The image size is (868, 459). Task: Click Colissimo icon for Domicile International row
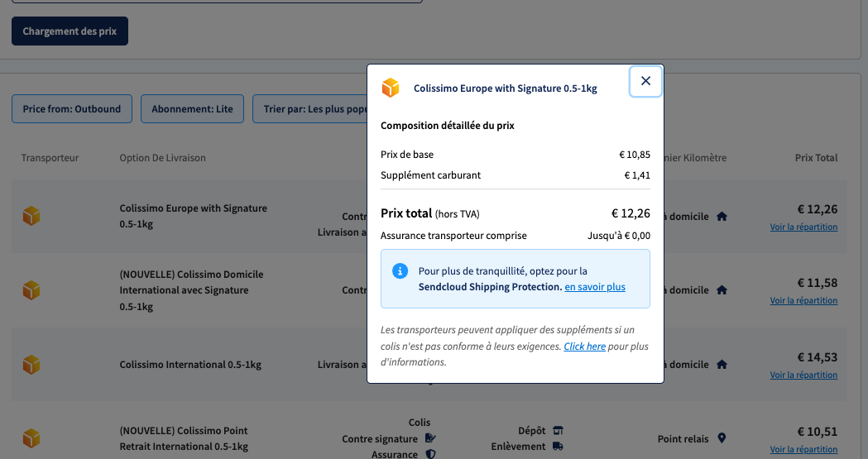(31, 289)
